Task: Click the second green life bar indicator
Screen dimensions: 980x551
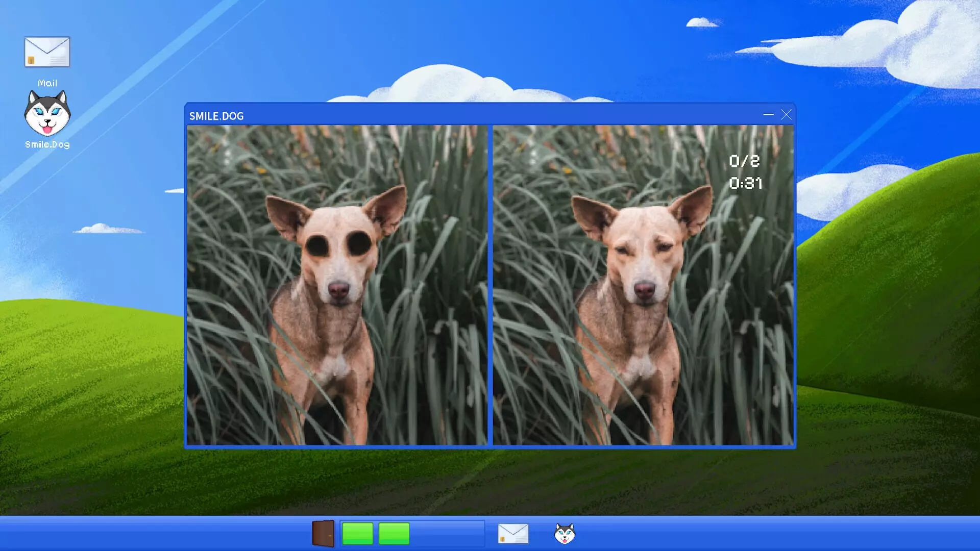Action: coord(393,534)
